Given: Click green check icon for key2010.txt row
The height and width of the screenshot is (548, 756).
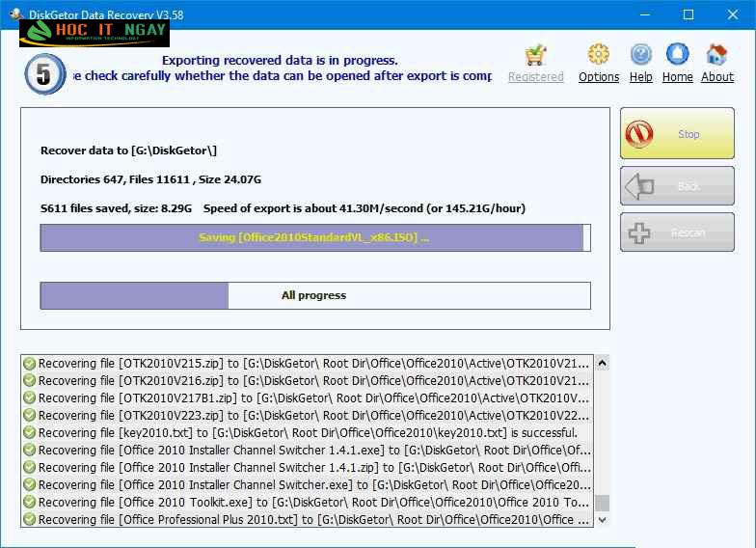Looking at the screenshot, I should [29, 432].
